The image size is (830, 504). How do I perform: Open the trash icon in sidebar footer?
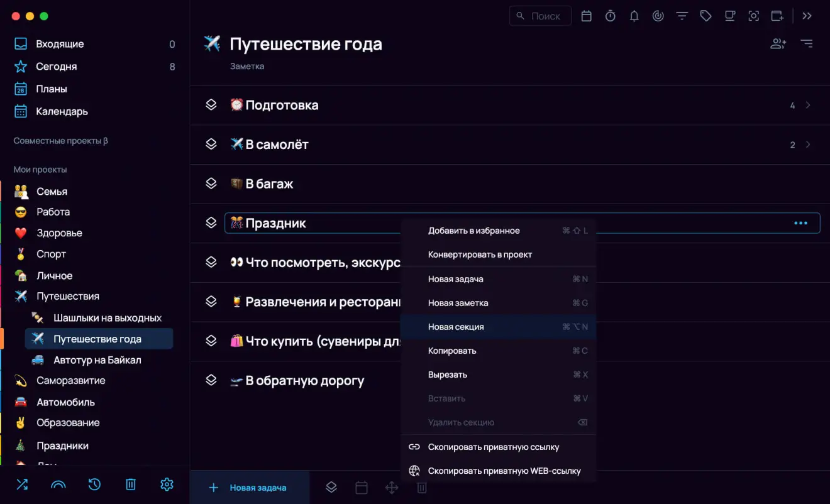click(x=130, y=485)
